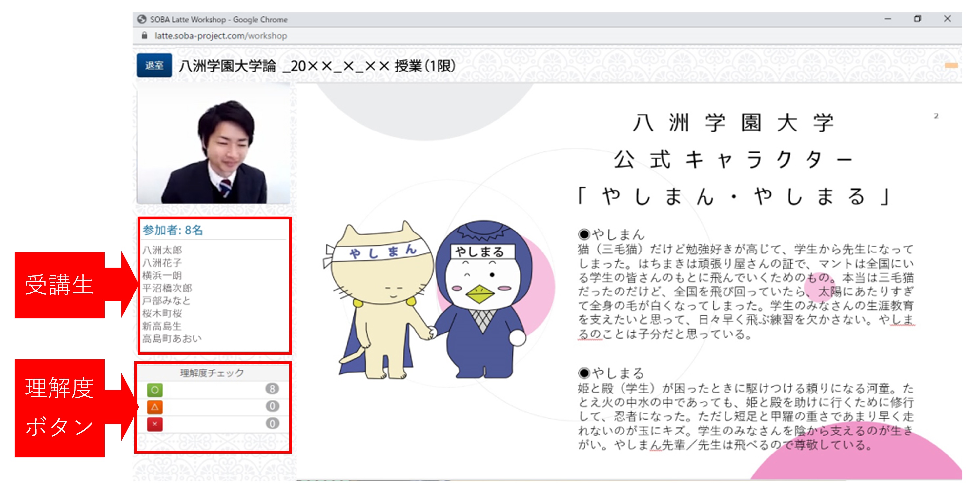Select the red cross understanding icon
The image size is (980, 484).
155,424
